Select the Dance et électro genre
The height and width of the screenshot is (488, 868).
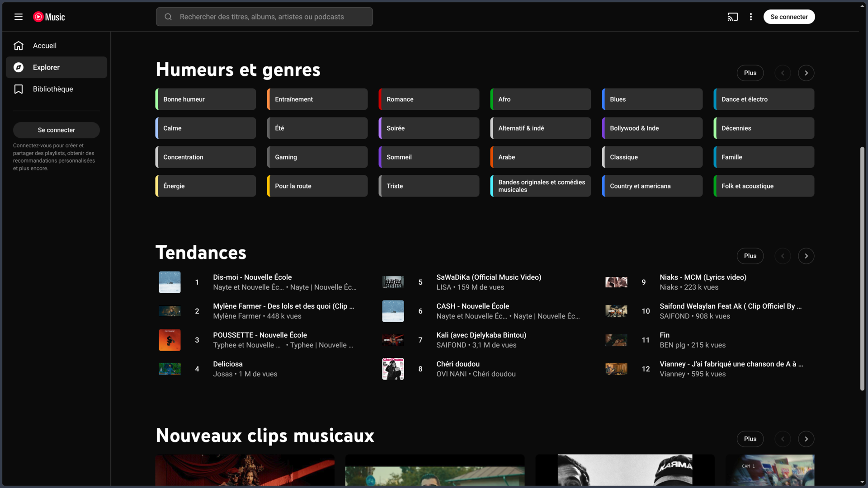764,99
